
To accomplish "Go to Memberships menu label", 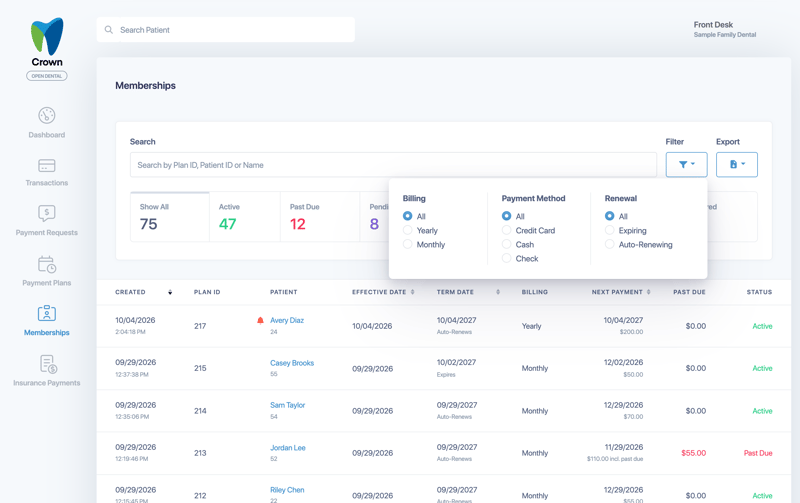I will (46, 333).
